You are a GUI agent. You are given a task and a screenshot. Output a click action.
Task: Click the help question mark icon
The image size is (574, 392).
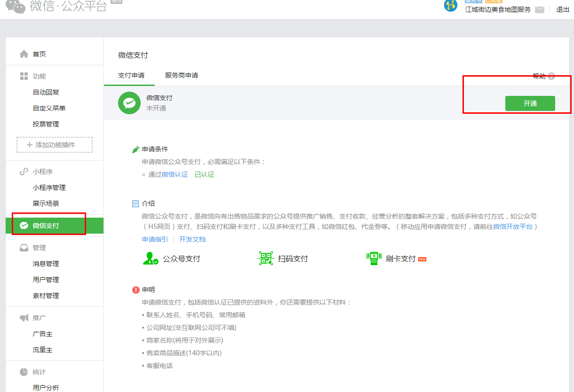[x=551, y=76]
